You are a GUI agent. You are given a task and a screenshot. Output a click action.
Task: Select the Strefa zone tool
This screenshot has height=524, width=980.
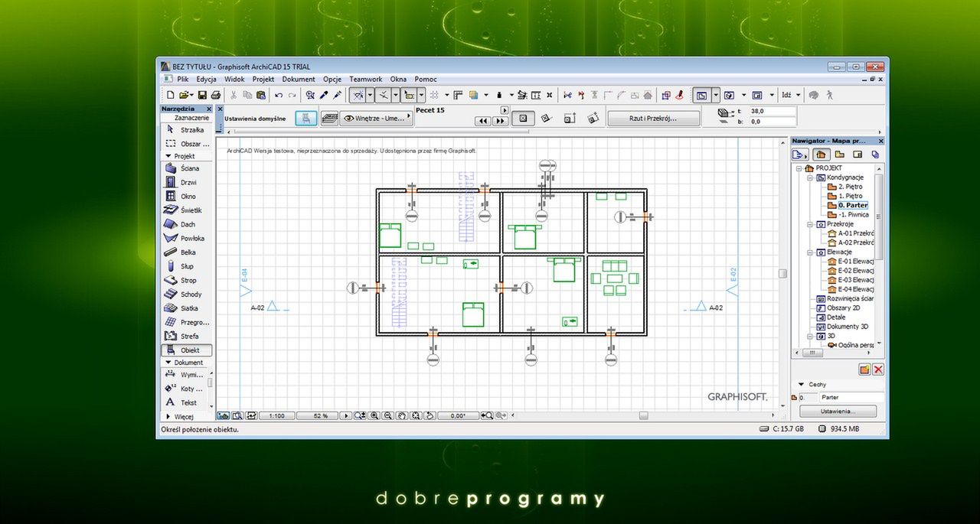coord(187,336)
